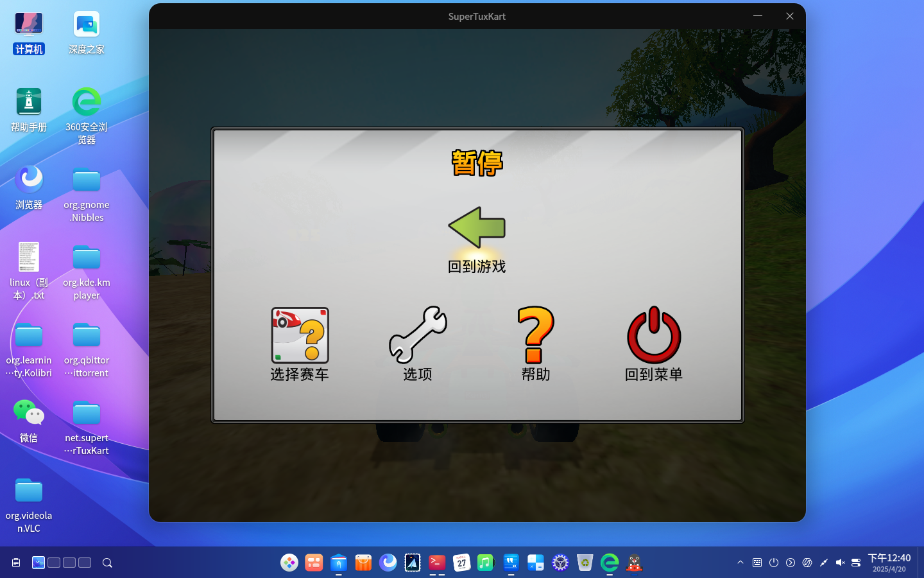Viewport: 924px width, 578px height.
Task: Open the onscreen keyboard tray icon
Action: click(757, 563)
